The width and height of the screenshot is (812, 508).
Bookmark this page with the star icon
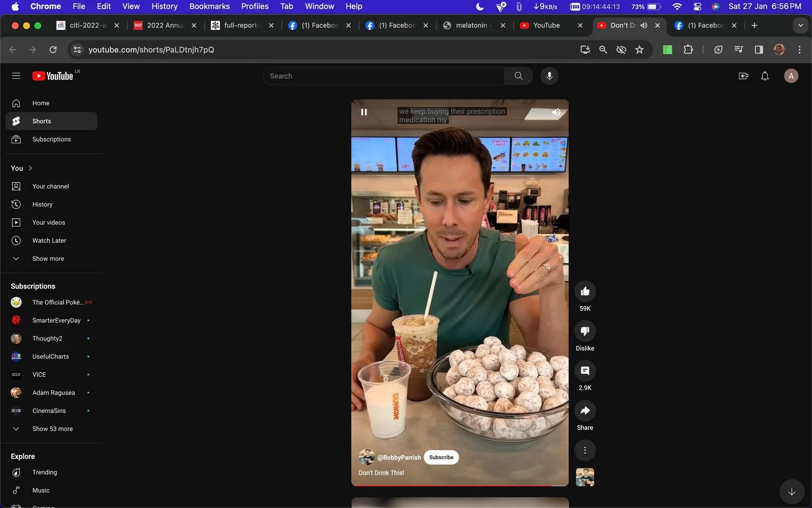point(639,49)
